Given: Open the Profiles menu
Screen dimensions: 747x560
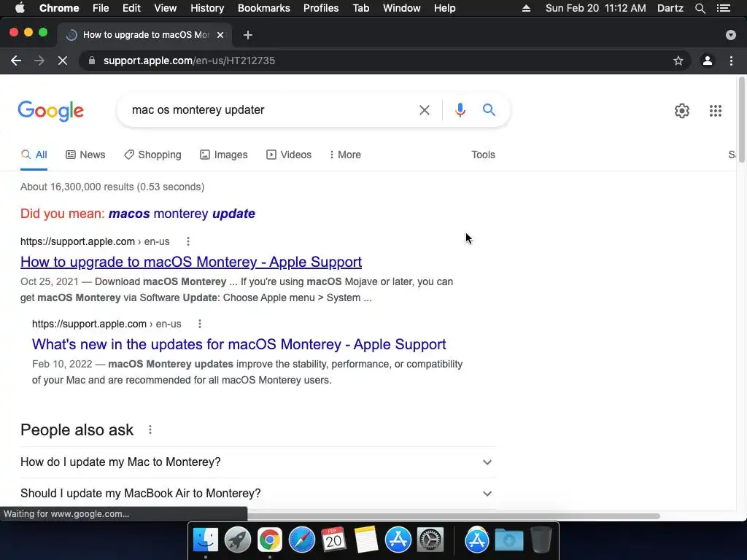Looking at the screenshot, I should (x=321, y=8).
